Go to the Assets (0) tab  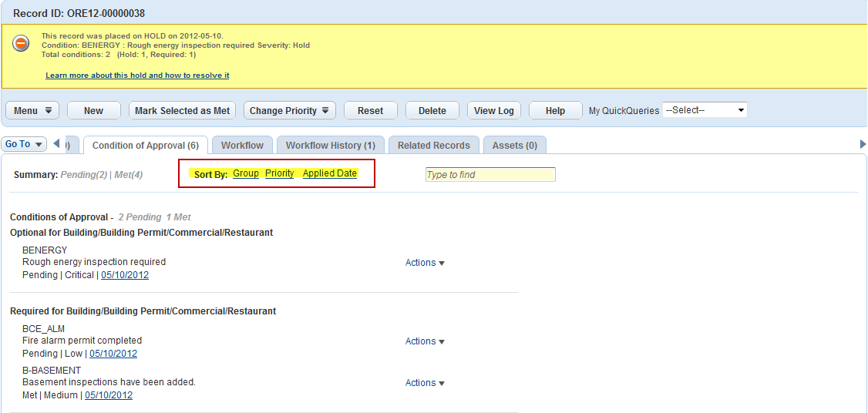[514, 146]
